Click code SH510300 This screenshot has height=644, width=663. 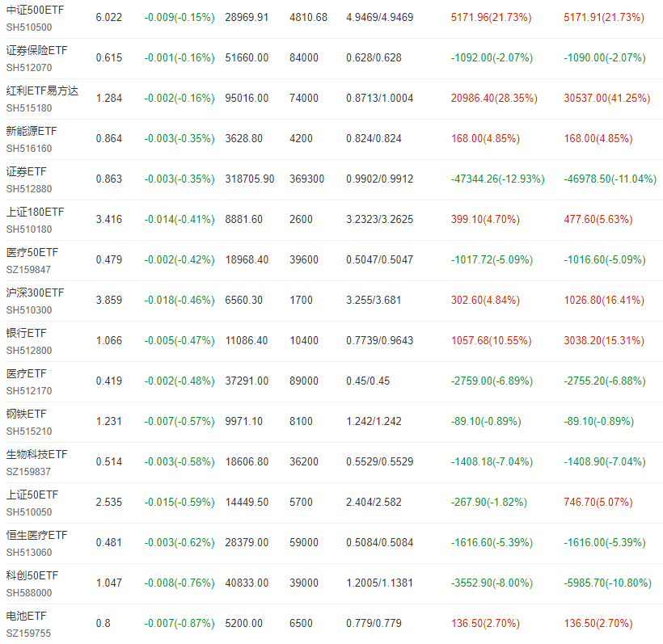(x=29, y=310)
